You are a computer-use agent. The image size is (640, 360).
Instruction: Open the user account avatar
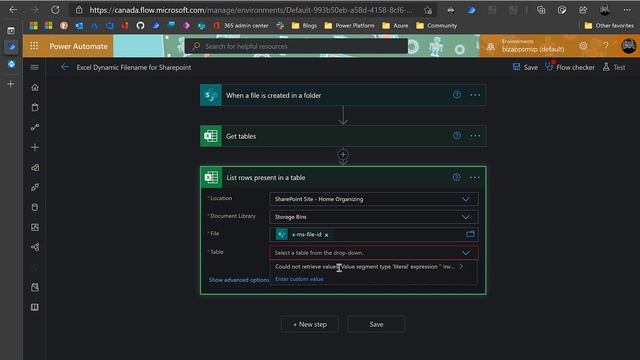628,46
